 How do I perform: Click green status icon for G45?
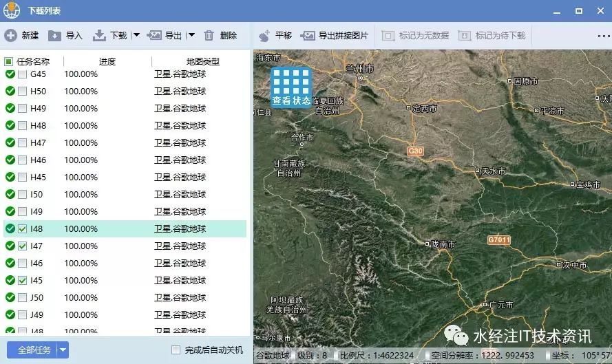pos(10,74)
